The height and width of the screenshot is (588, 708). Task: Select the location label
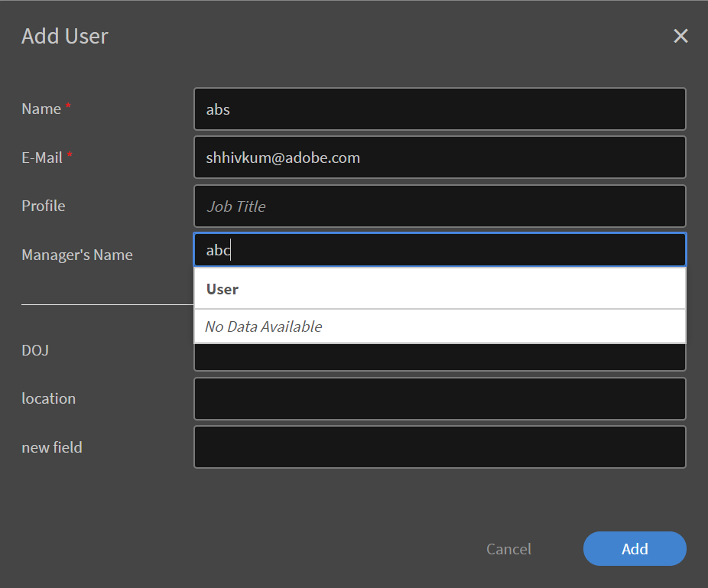point(49,398)
